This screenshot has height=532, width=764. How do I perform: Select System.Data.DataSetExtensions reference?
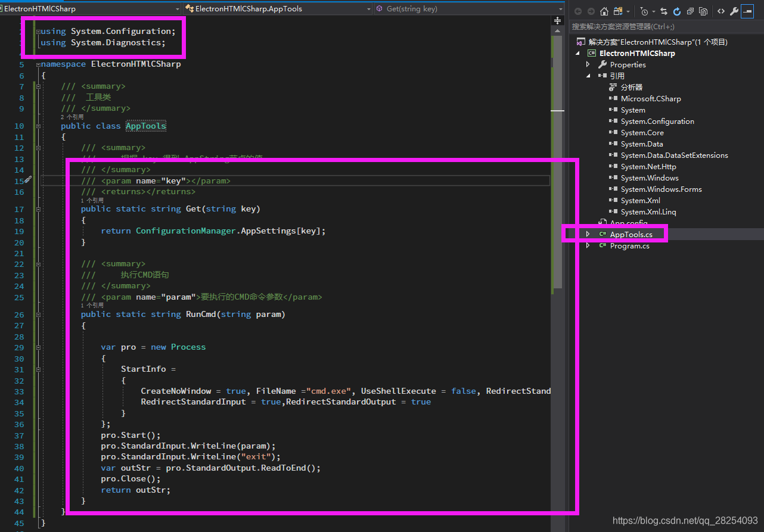675,155
